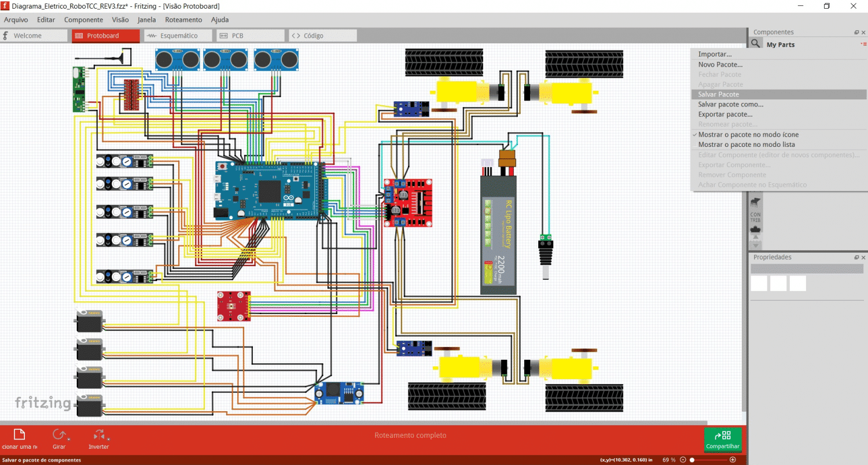Select the red color sensor module
868x465 pixels.
point(234,306)
